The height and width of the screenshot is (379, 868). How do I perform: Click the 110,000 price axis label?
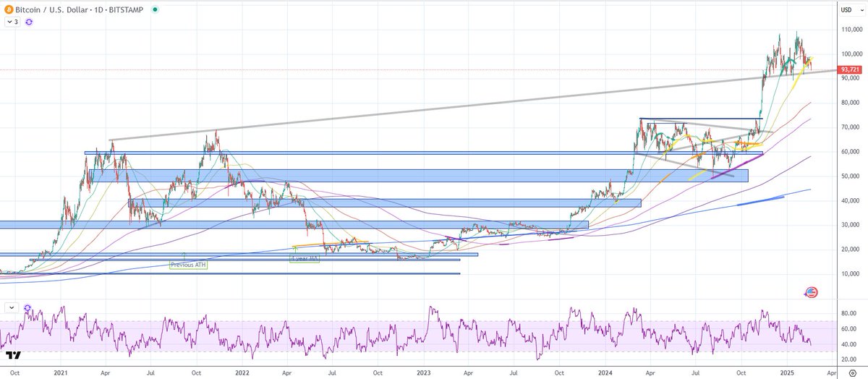pyautogui.click(x=852, y=31)
